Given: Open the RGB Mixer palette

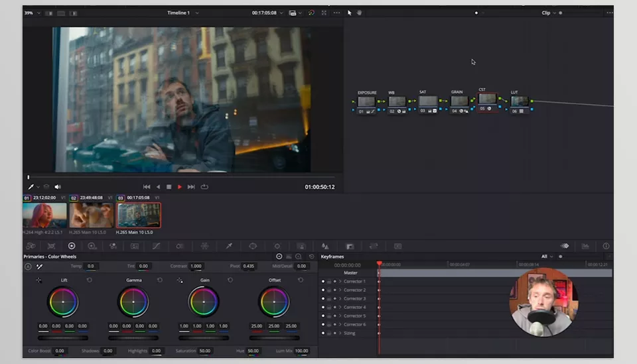Looking at the screenshot, I should 113,246.
